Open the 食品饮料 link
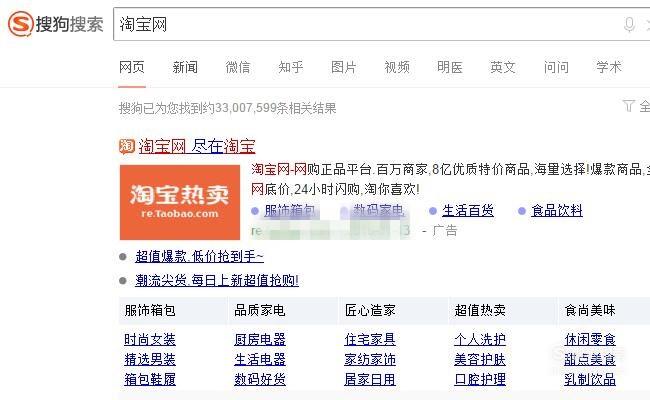 pyautogui.click(x=557, y=211)
